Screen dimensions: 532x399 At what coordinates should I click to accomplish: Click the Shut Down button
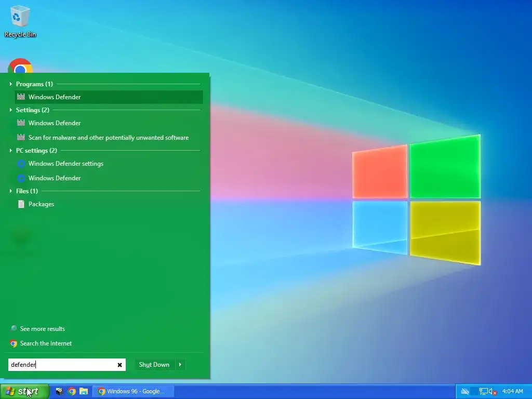click(x=154, y=365)
